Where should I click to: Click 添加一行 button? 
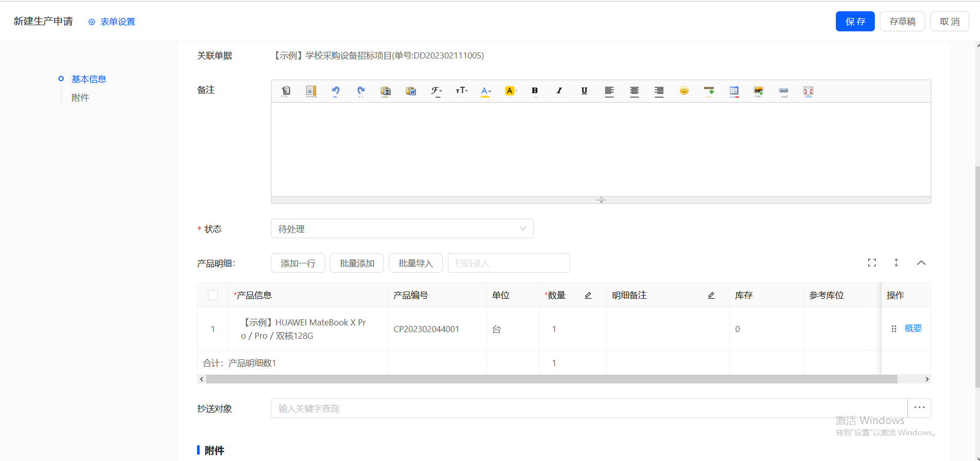click(298, 263)
